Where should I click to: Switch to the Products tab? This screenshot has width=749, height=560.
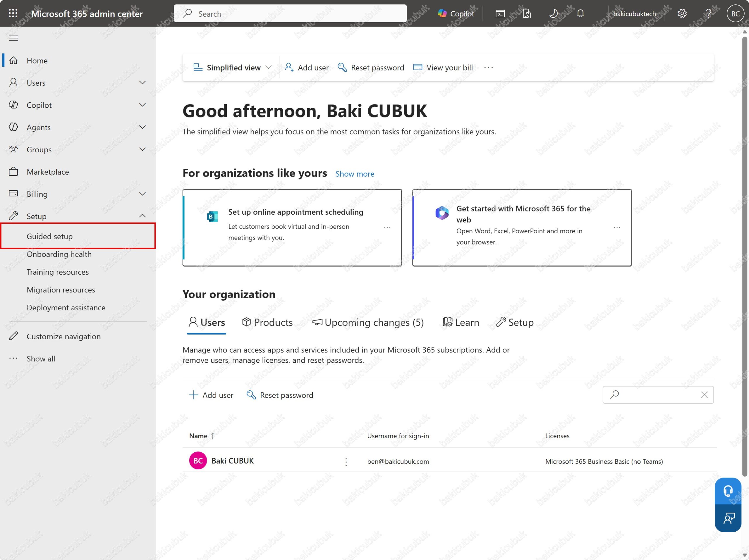click(x=267, y=322)
